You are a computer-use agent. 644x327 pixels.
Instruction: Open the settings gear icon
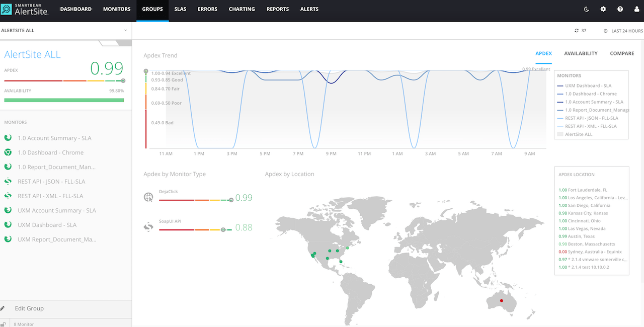603,9
